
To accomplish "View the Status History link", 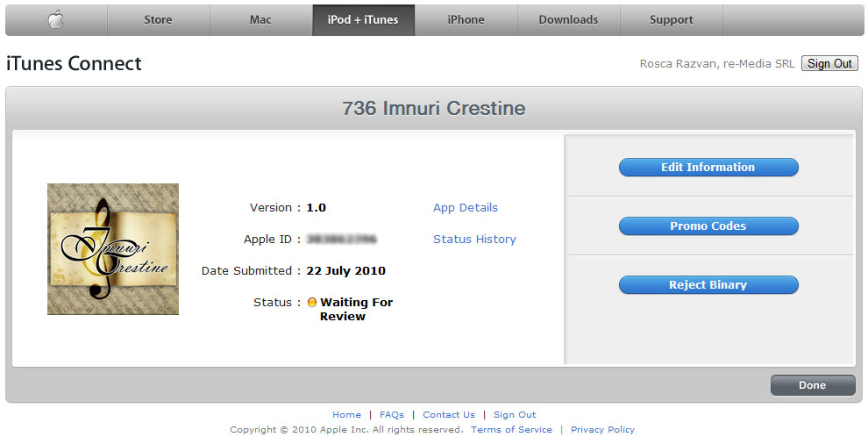I will tap(474, 240).
